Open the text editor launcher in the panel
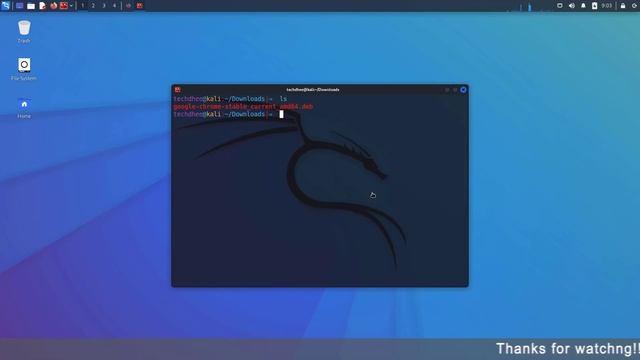 (x=42, y=6)
